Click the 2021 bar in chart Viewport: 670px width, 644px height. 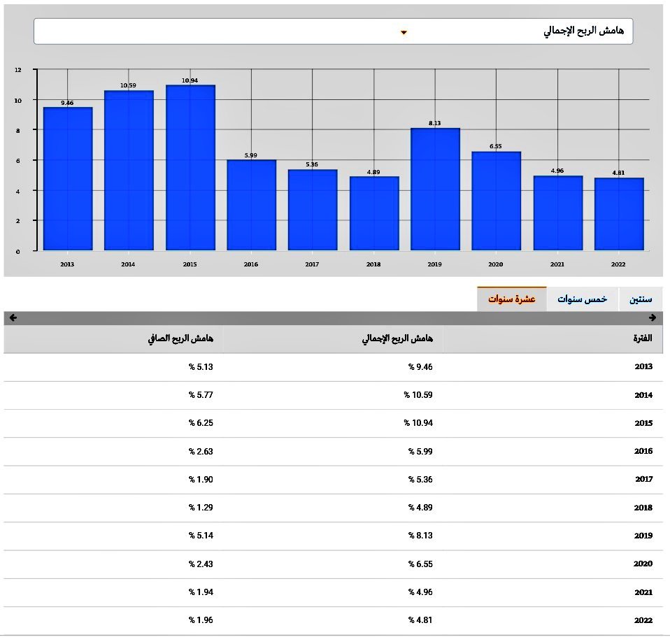pos(558,213)
